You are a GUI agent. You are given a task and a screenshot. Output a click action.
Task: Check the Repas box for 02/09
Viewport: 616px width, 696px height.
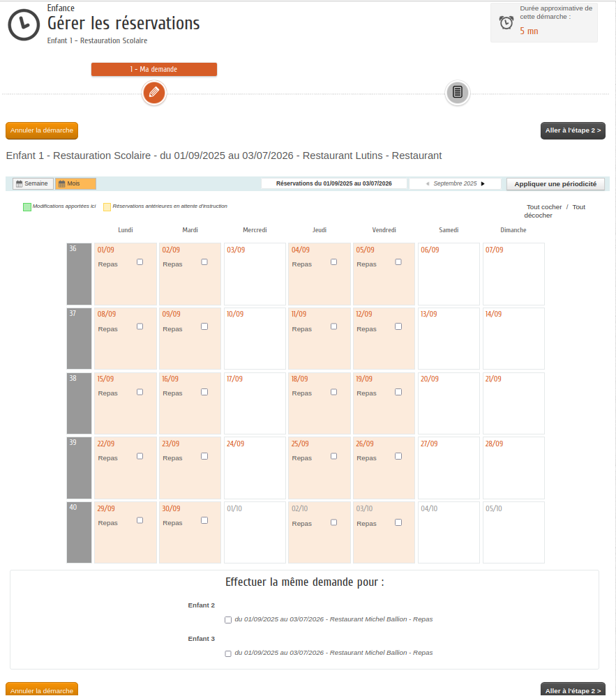[204, 262]
